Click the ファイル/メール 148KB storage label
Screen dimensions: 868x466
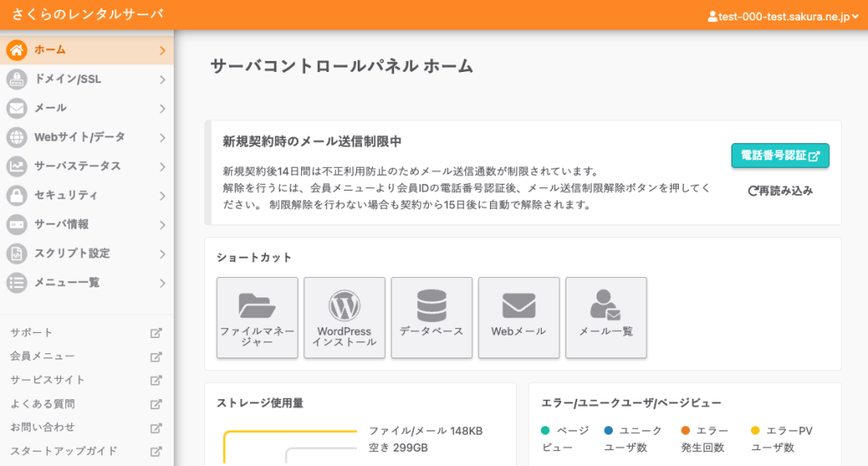pyautogui.click(x=426, y=430)
